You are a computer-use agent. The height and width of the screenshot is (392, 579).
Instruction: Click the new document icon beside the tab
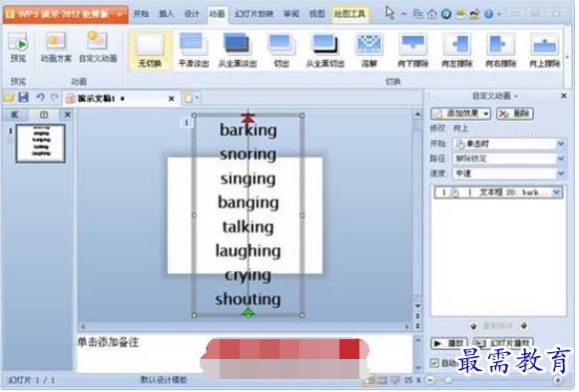(x=189, y=98)
